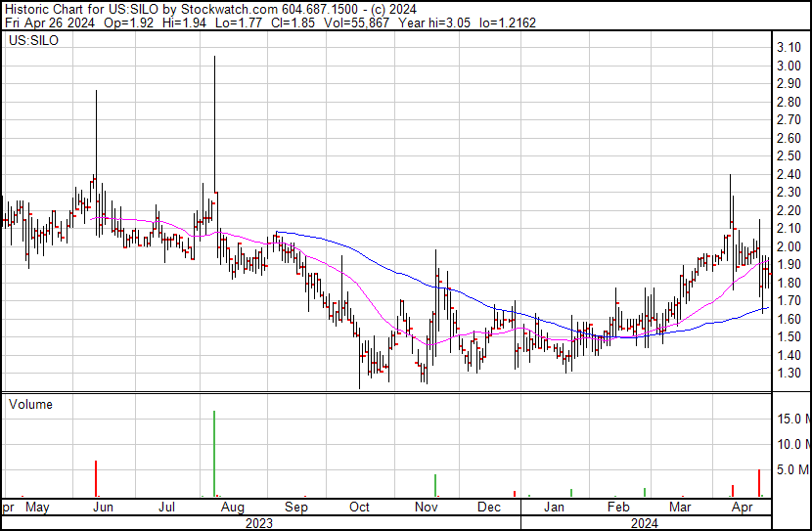The width and height of the screenshot is (812, 531).
Task: Select the Aug month marker on time axis
Action: pos(233,508)
